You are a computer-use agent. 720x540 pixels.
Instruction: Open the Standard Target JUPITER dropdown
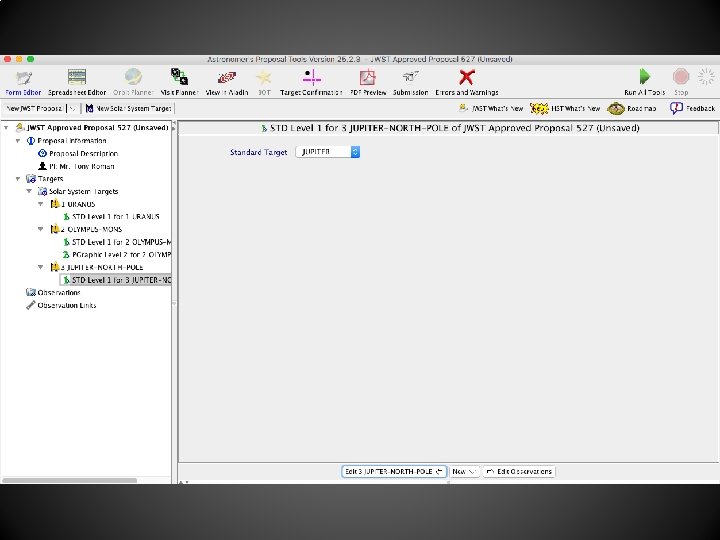tap(328, 152)
